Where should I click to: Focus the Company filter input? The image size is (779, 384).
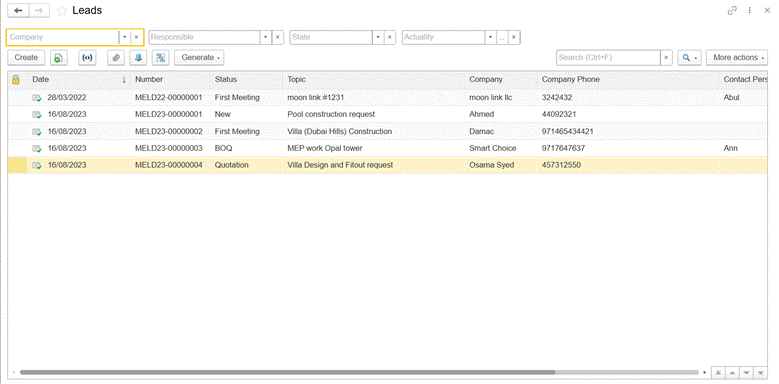tap(63, 37)
